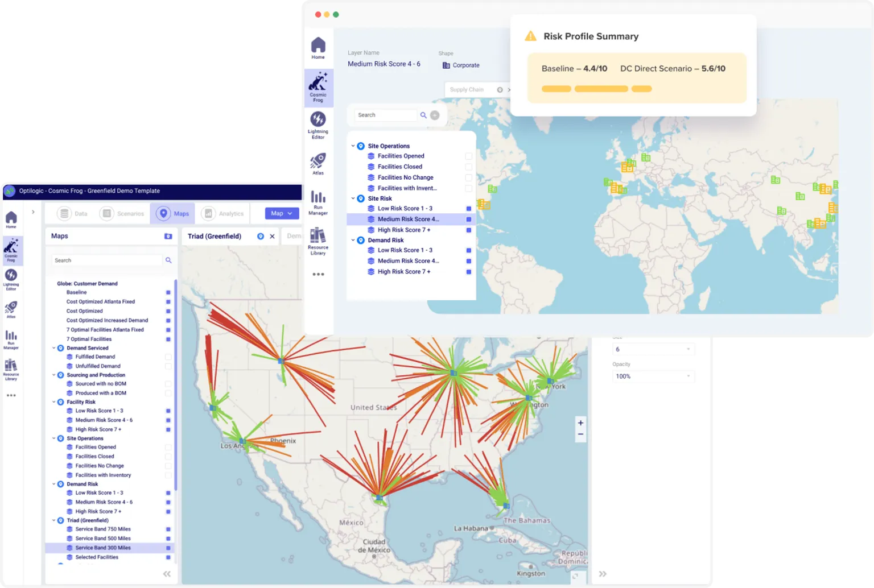Click the Search field in Maps panel

click(106, 260)
